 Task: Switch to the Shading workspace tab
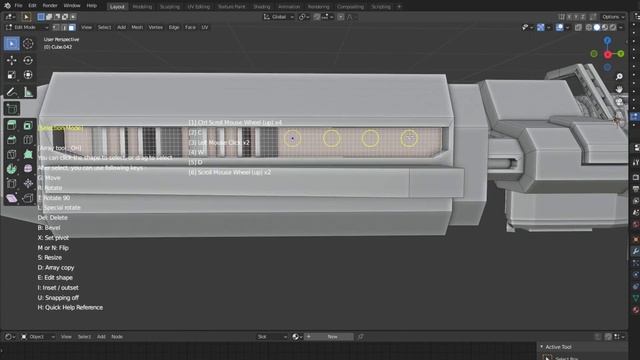[x=262, y=7]
